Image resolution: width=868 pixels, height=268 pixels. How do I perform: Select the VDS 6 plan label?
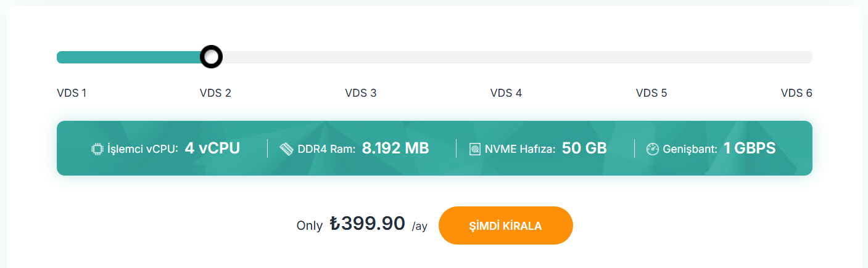(796, 94)
